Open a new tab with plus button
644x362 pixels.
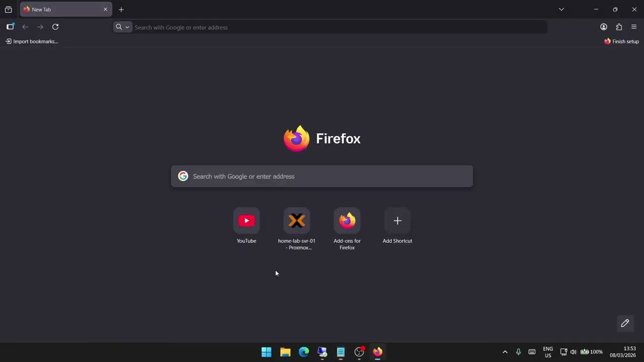[x=121, y=10]
